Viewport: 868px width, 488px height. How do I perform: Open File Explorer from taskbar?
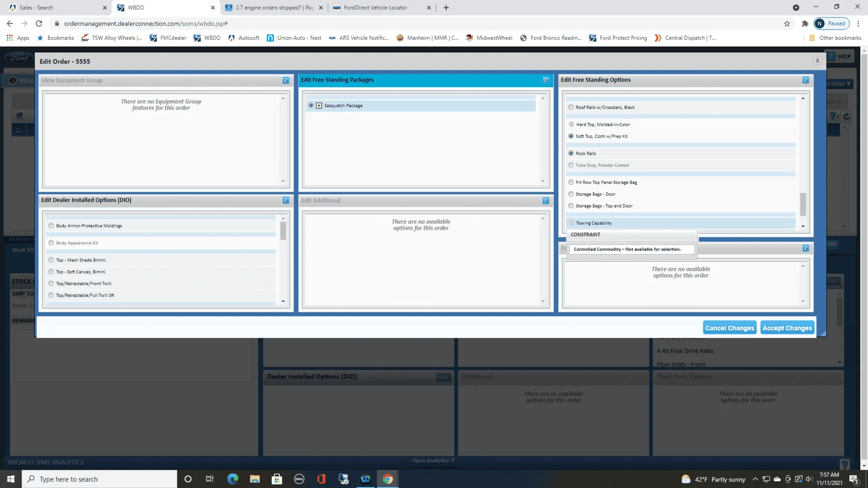(x=255, y=479)
